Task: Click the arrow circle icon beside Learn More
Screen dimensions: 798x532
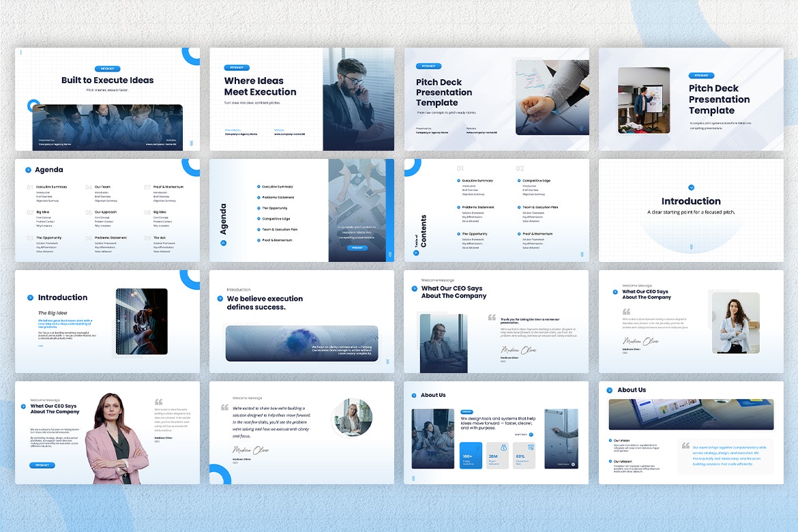Action: coord(531,434)
